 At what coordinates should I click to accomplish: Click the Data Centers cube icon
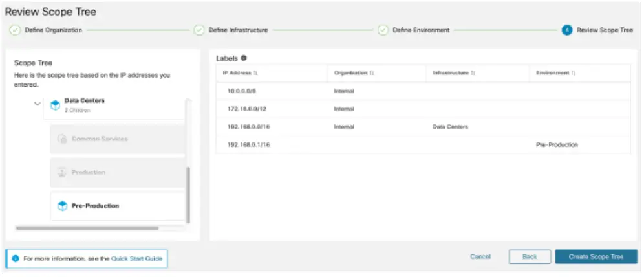point(56,105)
